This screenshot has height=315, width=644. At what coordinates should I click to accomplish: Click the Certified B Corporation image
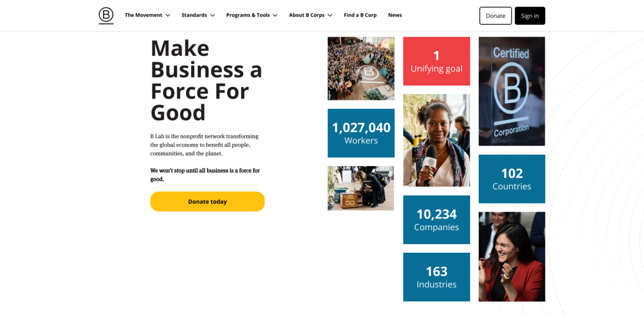[x=511, y=91]
